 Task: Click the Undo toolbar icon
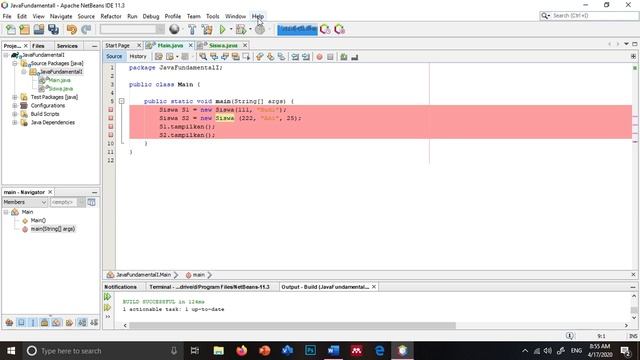[x=72, y=29]
